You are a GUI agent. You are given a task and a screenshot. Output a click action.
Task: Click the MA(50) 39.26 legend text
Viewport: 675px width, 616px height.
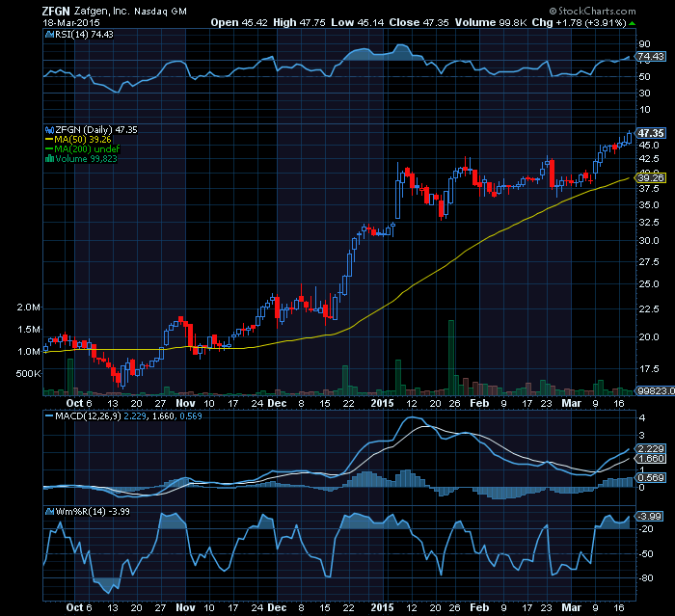click(x=83, y=140)
